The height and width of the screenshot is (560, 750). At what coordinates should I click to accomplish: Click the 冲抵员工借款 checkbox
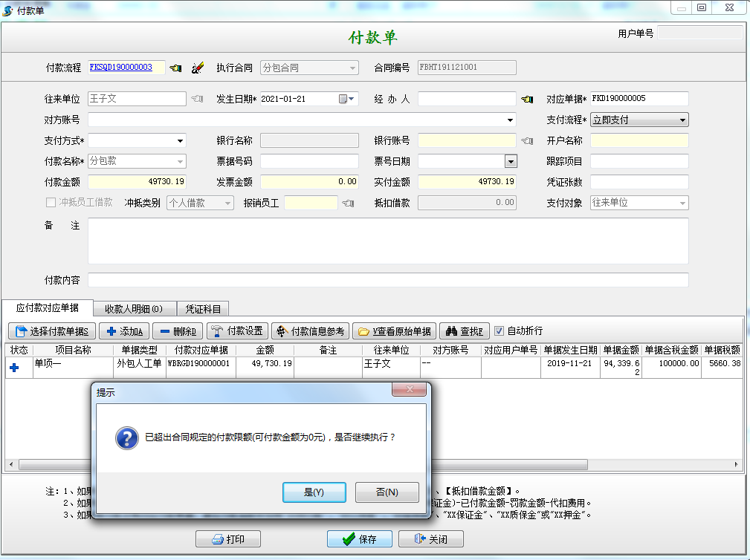pos(50,202)
